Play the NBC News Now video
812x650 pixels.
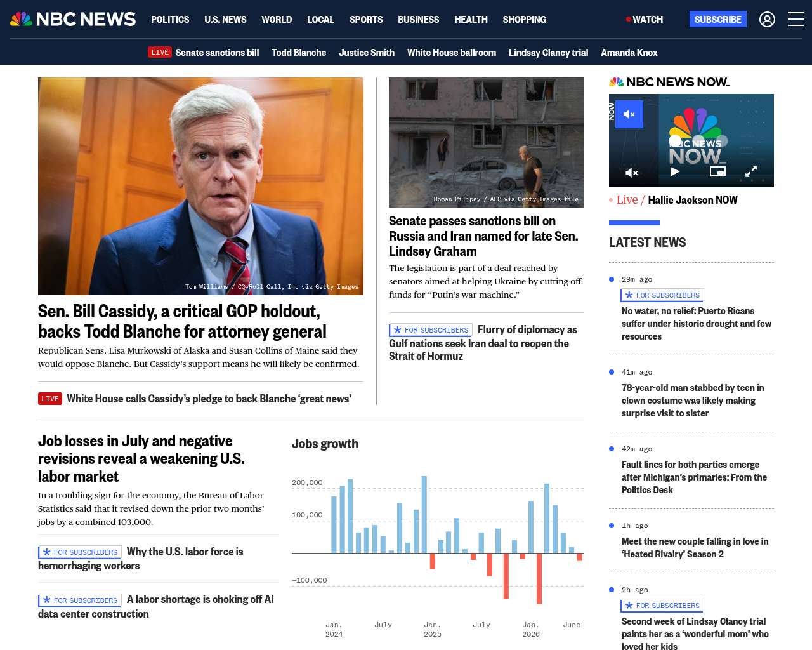[x=675, y=171]
